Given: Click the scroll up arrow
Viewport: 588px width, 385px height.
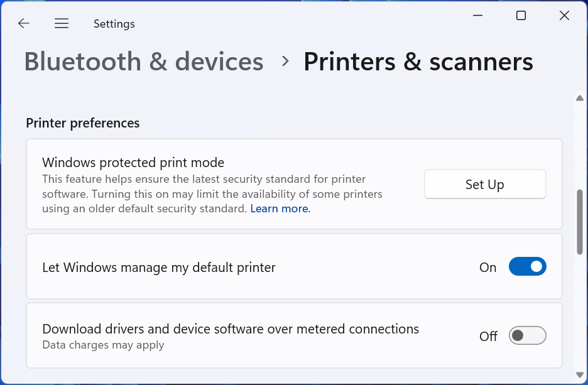Looking at the screenshot, I should [579, 97].
